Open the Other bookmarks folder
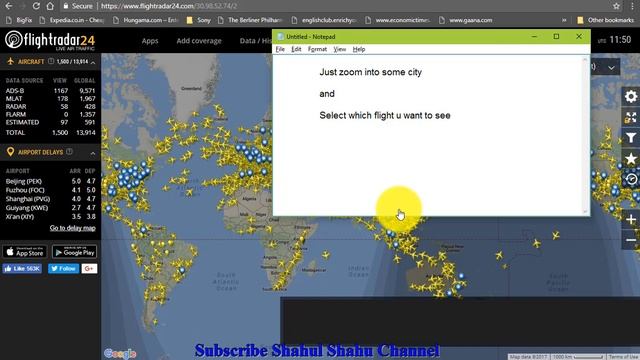The width and height of the screenshot is (640, 360). (x=606, y=20)
